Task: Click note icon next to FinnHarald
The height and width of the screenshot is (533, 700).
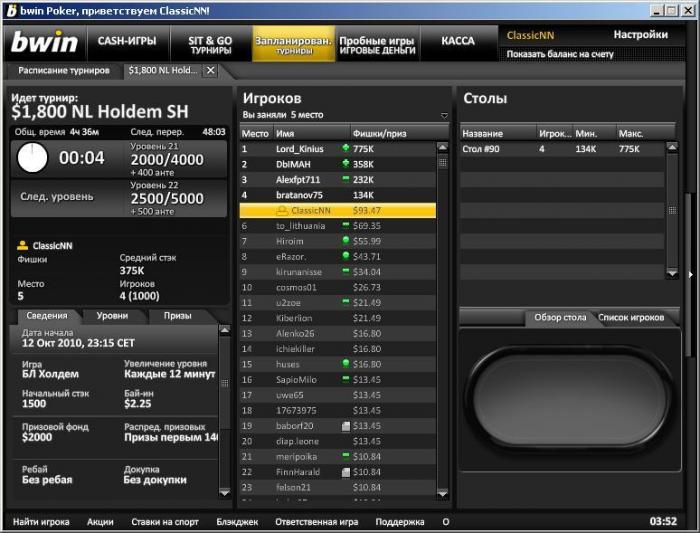Action: [346, 472]
